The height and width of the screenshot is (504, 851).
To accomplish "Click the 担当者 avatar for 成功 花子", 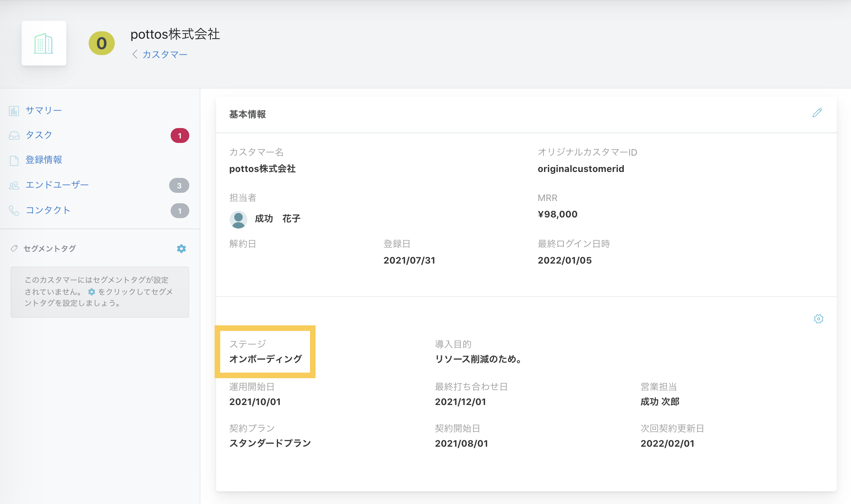I will [x=238, y=219].
